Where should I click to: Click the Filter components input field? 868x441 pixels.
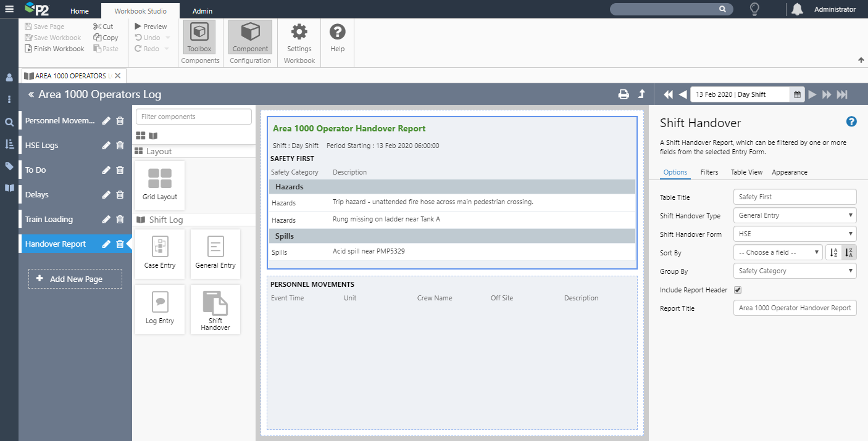pos(194,117)
